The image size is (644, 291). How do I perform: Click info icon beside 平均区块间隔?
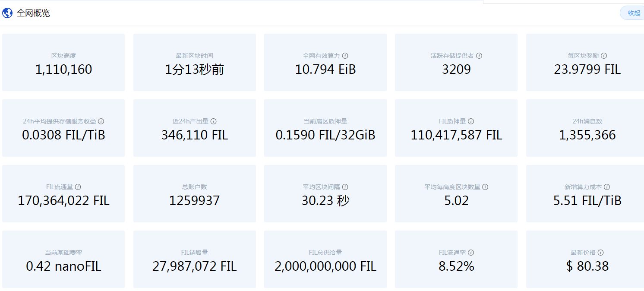click(345, 187)
